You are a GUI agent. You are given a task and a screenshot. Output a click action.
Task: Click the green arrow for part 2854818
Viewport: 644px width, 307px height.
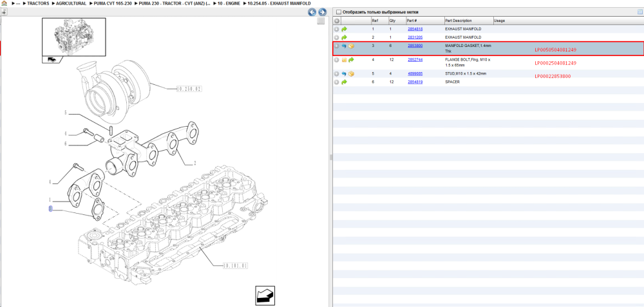point(344,29)
